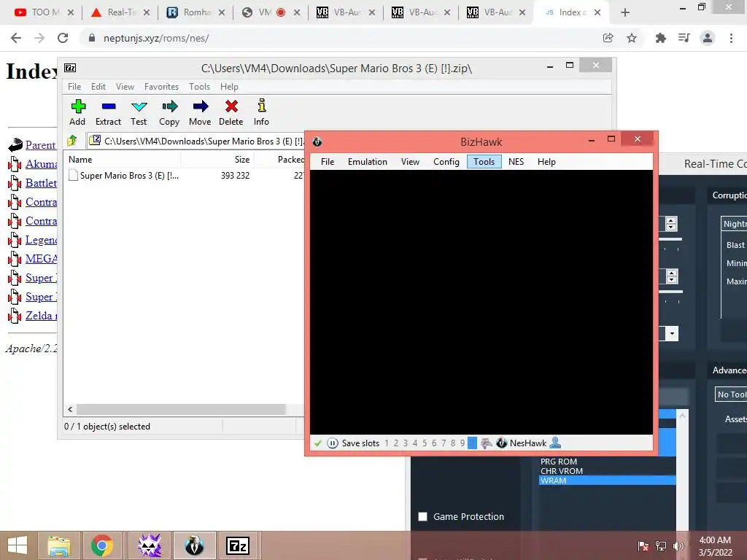Image resolution: width=747 pixels, height=560 pixels.
Task: Open the Tools menu in BizHawk
Action: (x=484, y=162)
